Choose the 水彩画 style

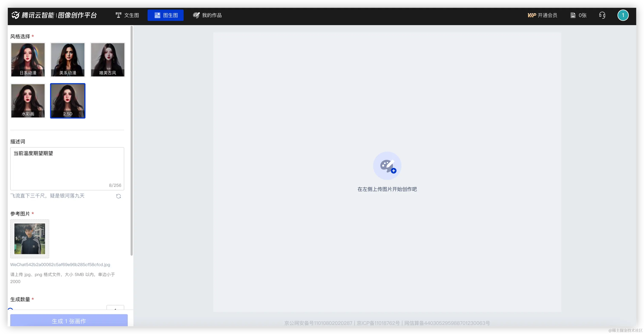28,101
